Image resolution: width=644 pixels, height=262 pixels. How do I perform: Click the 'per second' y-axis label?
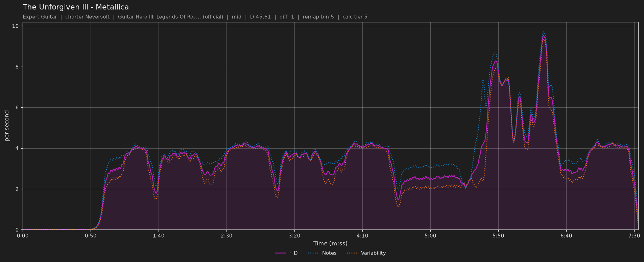click(x=7, y=126)
